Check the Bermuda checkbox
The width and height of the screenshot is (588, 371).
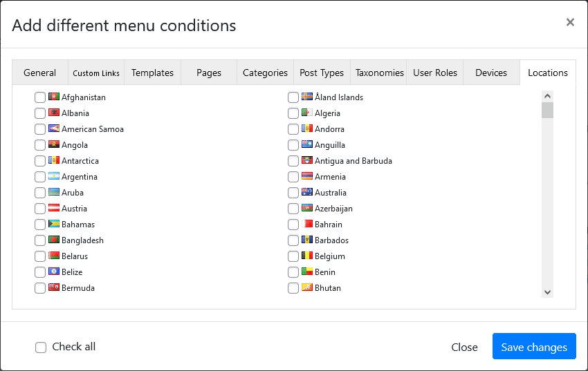[x=40, y=288]
